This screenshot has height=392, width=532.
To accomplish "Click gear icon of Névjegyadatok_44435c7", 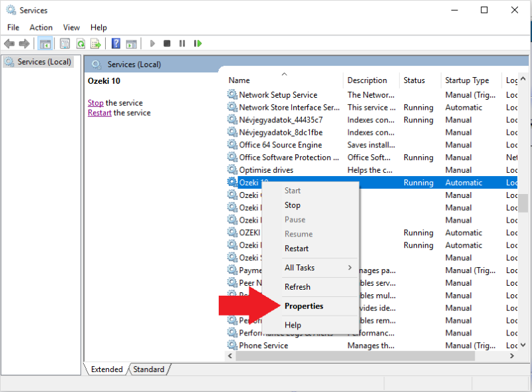I will coord(232,120).
